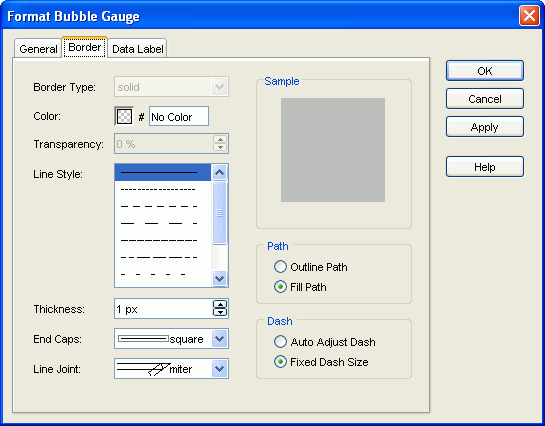Open the Data Label tab
This screenshot has width=545, height=426.
(138, 49)
